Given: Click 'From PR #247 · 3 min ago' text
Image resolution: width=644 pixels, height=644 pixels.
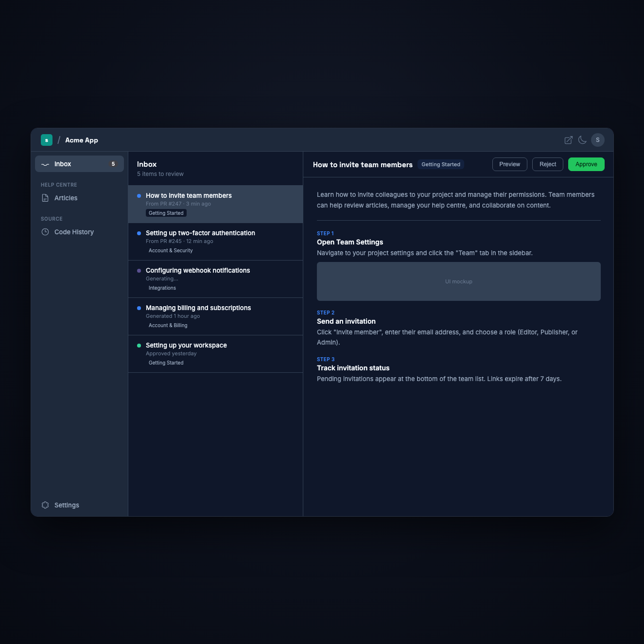Looking at the screenshot, I should coord(178,204).
